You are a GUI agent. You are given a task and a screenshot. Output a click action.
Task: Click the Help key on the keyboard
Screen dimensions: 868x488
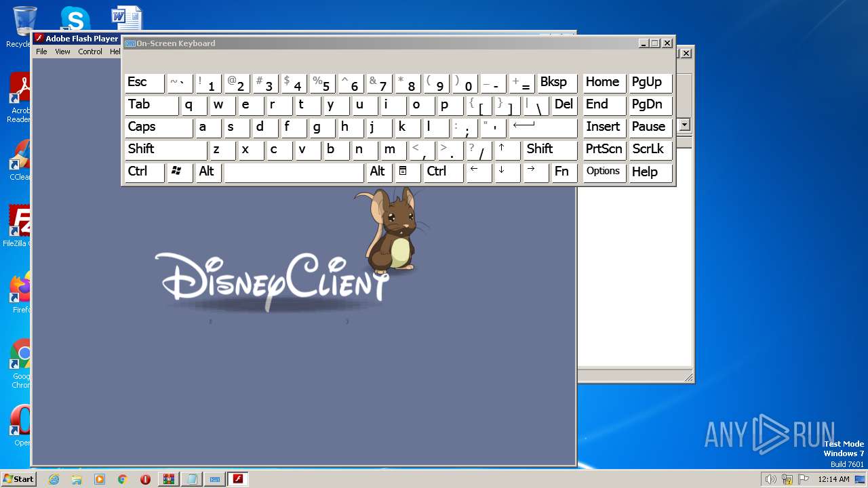650,172
